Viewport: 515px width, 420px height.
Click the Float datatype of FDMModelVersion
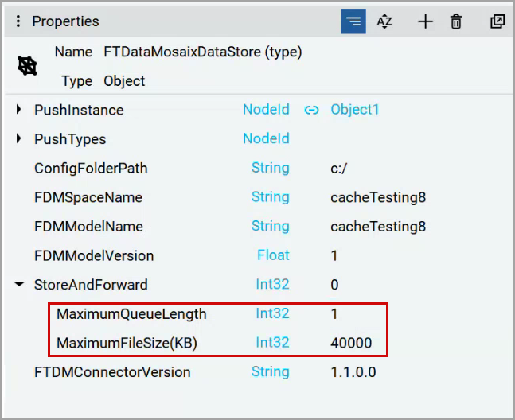coord(273,255)
